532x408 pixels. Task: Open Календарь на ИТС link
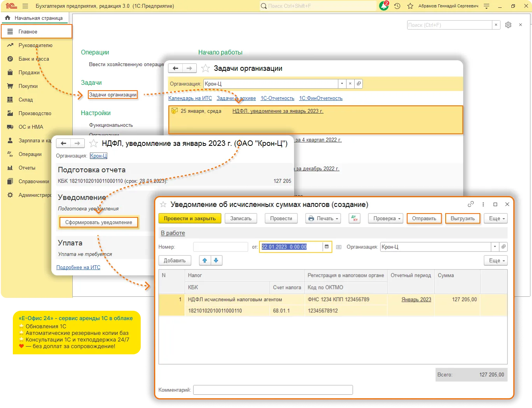[190, 98]
